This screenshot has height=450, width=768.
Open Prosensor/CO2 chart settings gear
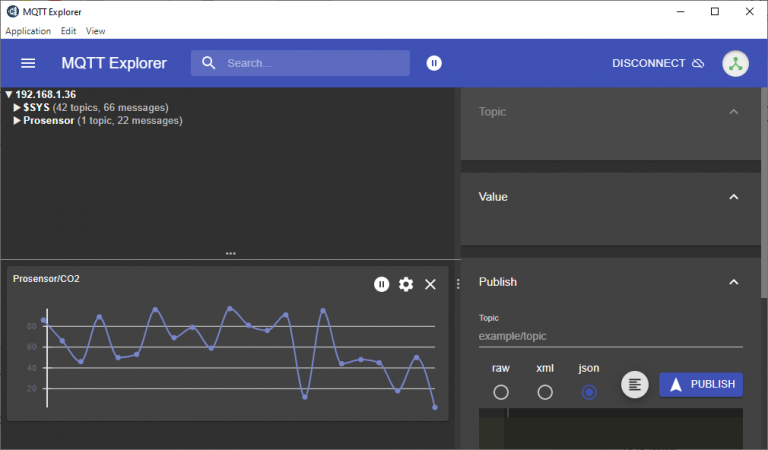point(406,284)
